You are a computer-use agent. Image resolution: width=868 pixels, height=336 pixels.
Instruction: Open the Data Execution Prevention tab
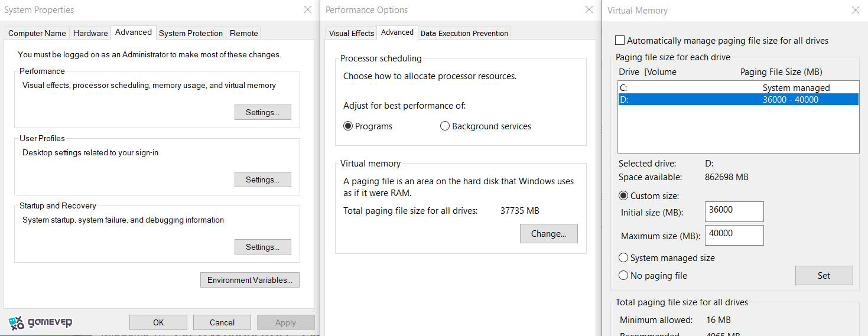click(x=464, y=33)
